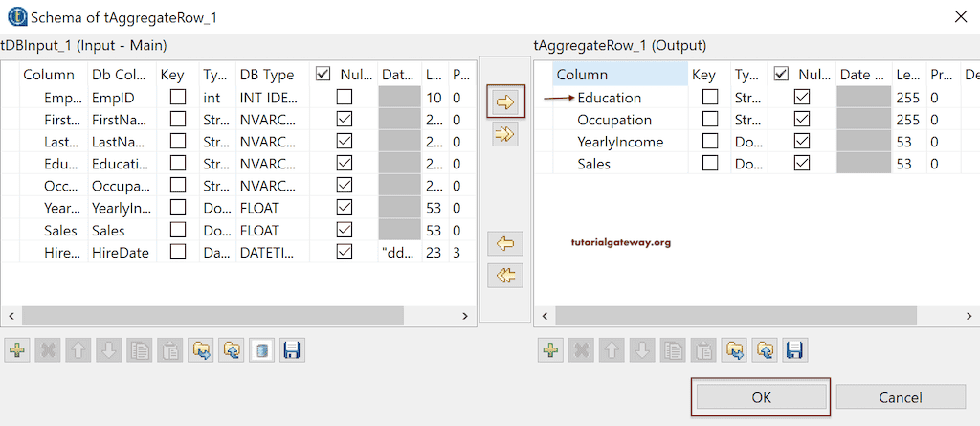
Task: Click the Date column header in the output table
Action: (x=864, y=75)
